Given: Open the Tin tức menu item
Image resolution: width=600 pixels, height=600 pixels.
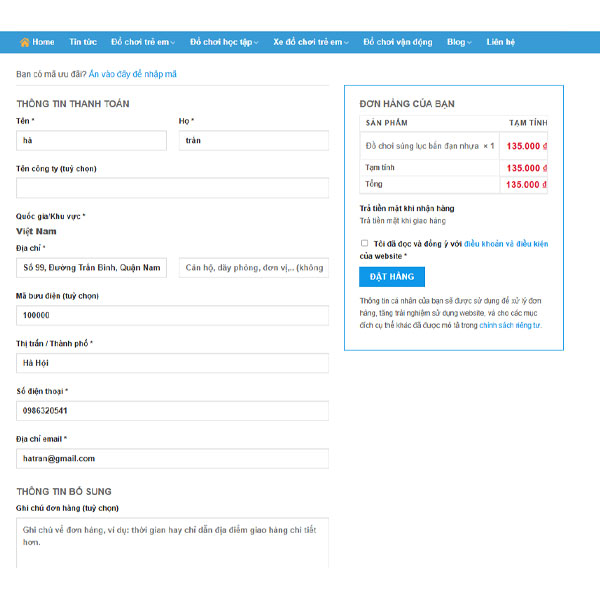Looking at the screenshot, I should [83, 42].
